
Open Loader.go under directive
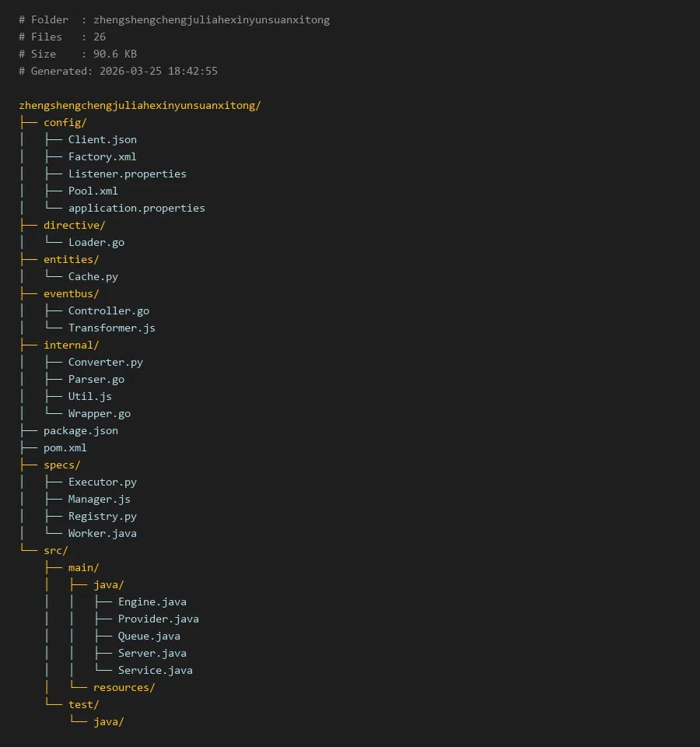(96, 242)
